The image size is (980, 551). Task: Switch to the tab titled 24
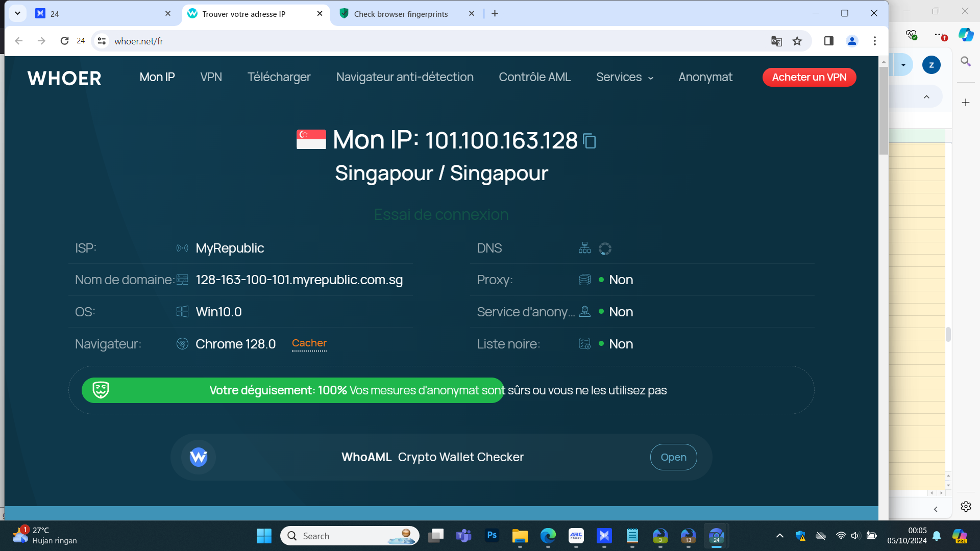coord(102,14)
